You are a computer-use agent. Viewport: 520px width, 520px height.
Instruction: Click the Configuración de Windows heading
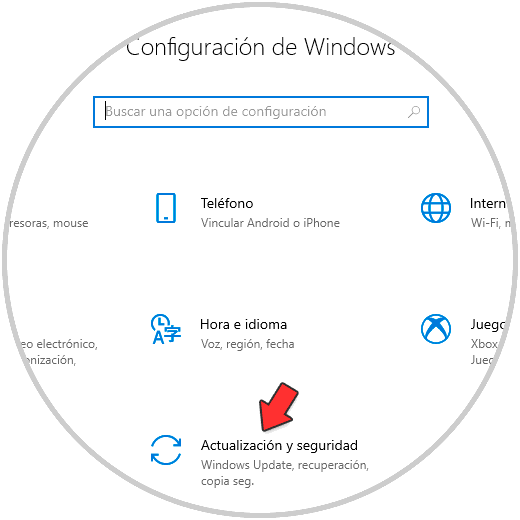click(x=261, y=47)
